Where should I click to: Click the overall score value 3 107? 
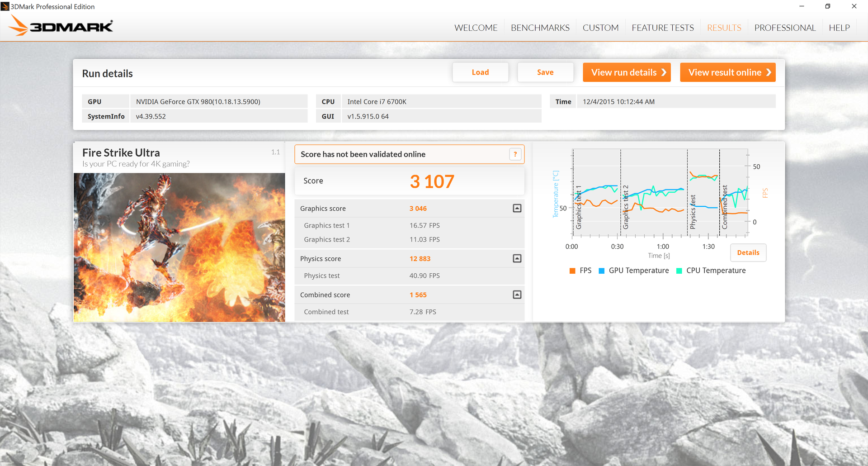click(432, 181)
